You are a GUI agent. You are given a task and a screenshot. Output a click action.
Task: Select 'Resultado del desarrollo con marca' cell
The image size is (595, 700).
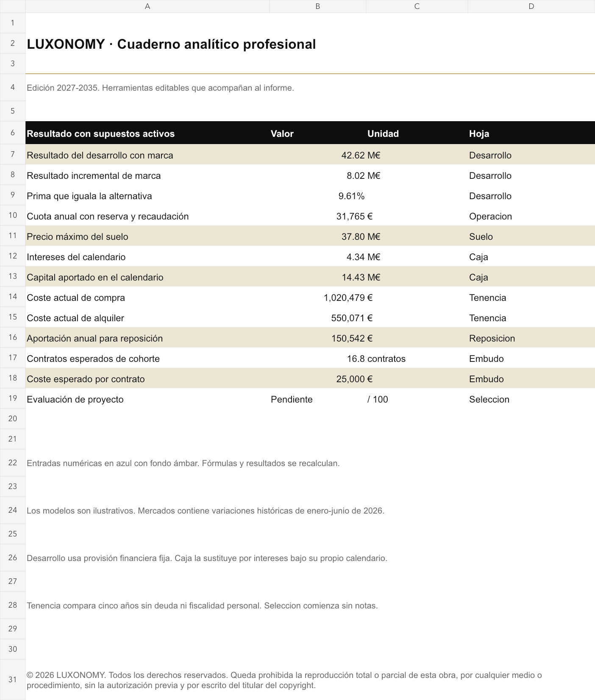tap(147, 155)
